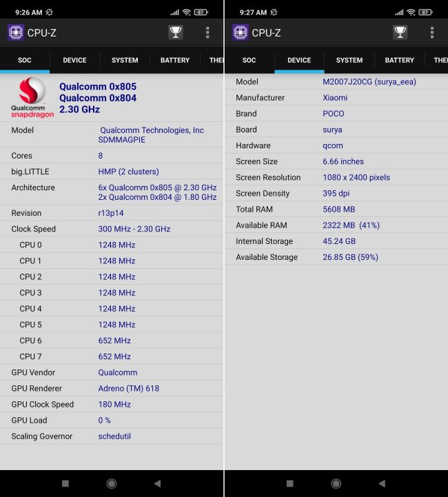Tap CPU 3 row
Screen dimensions: 448x497
(112, 292)
